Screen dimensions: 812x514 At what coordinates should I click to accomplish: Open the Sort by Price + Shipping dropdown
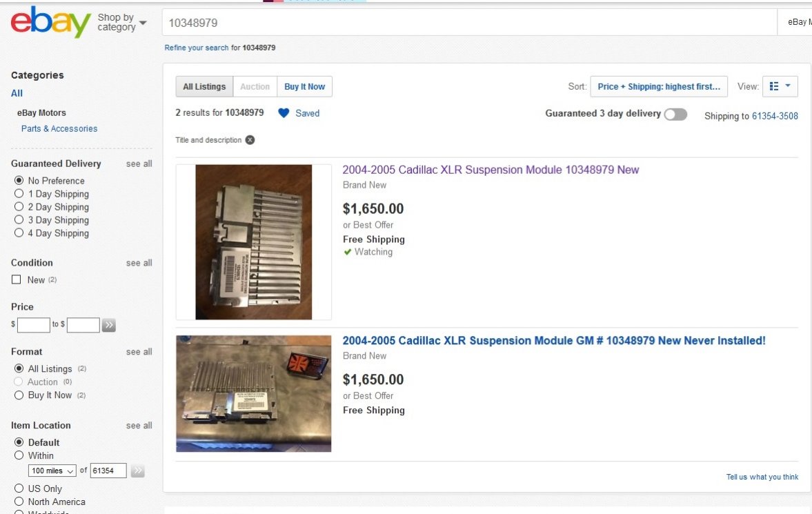[659, 86]
